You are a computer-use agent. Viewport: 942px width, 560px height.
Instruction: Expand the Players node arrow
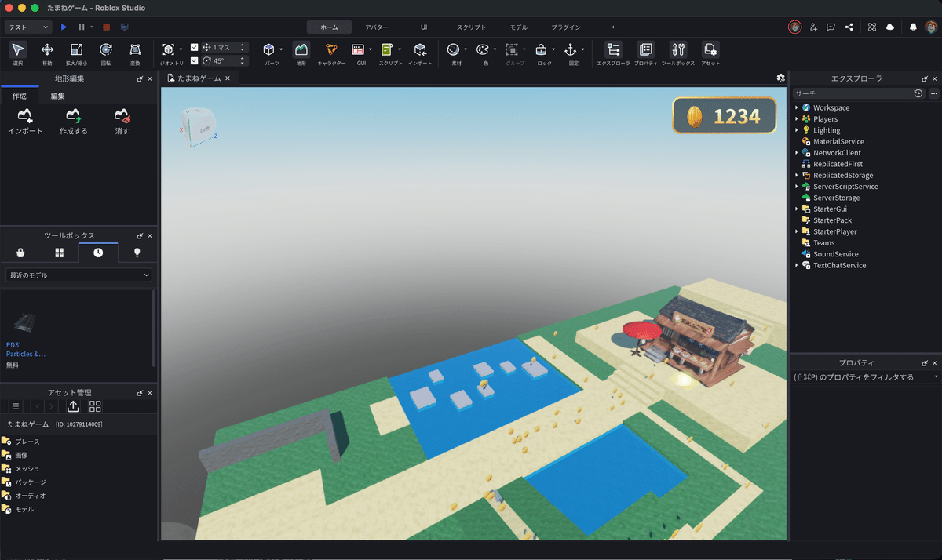point(796,119)
